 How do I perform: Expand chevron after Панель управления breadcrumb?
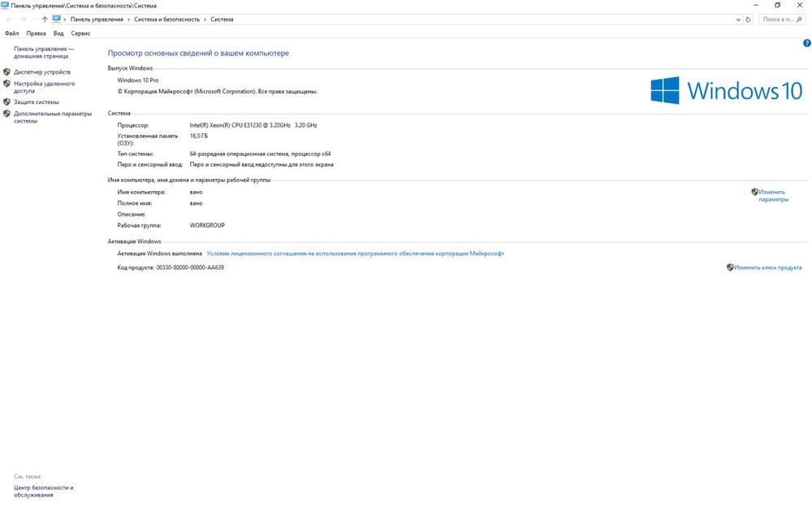129,20
